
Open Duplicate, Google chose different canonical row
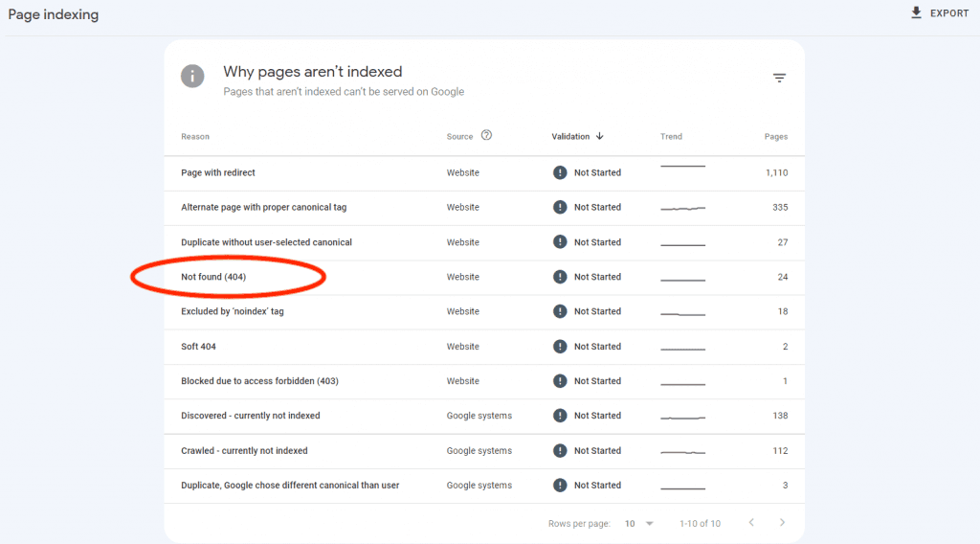[290, 486]
